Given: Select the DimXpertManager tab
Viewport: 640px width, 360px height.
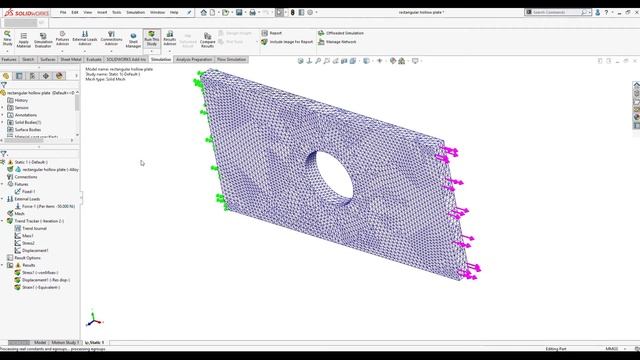Looking at the screenshot, I should point(46,76).
